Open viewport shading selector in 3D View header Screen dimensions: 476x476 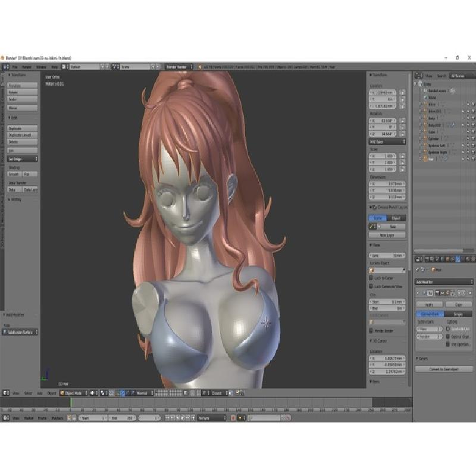(x=93, y=393)
